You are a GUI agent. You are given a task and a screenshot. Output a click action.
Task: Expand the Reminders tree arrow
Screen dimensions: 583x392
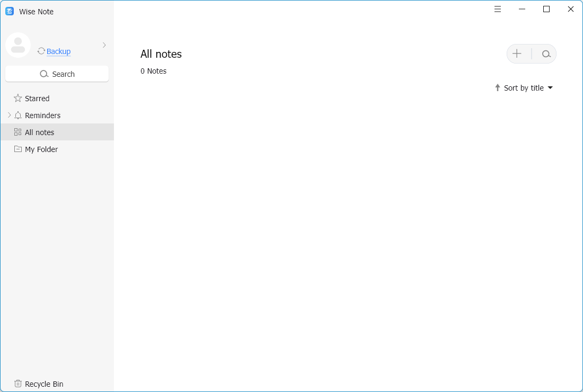[x=9, y=115]
